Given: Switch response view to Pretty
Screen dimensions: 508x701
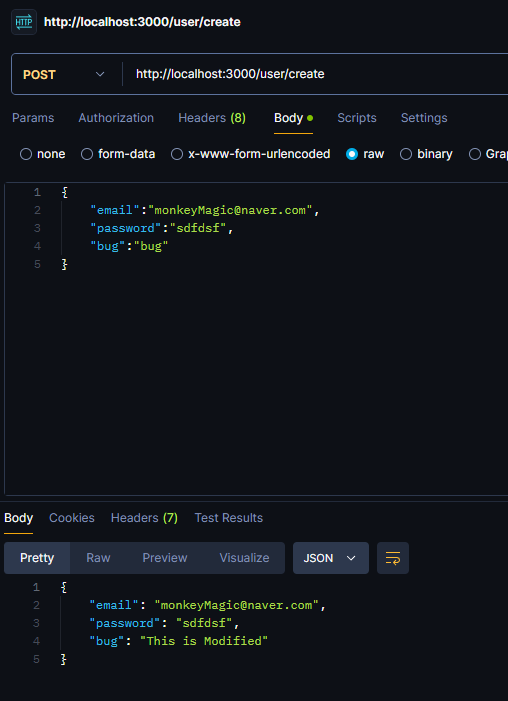Looking at the screenshot, I should point(37,558).
